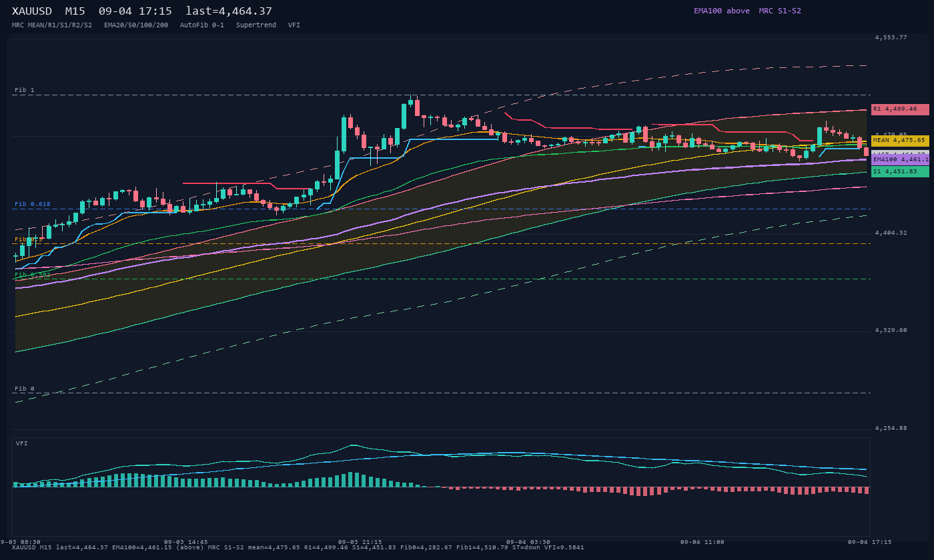Click the 4,254.88 price axis label
Screen dimensions: 934x560
click(x=891, y=428)
